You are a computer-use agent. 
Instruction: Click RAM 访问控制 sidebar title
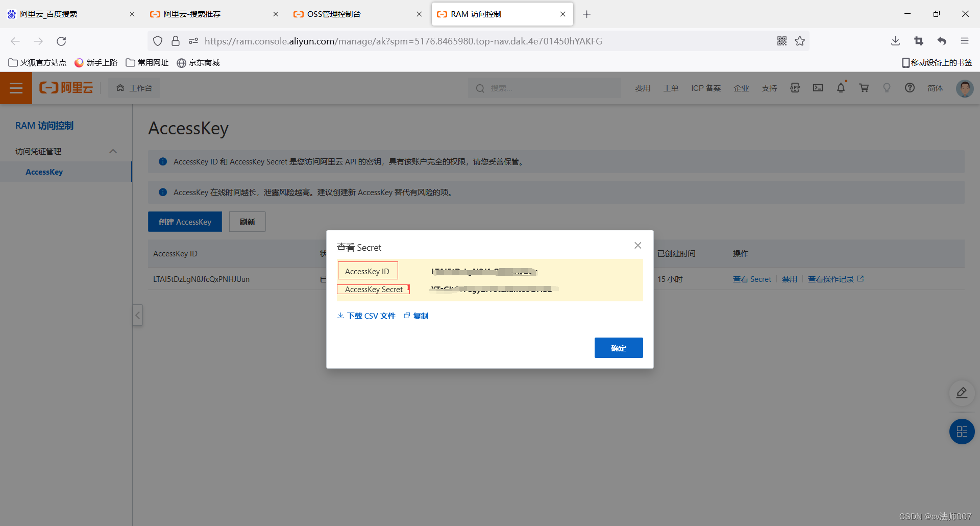[44, 126]
